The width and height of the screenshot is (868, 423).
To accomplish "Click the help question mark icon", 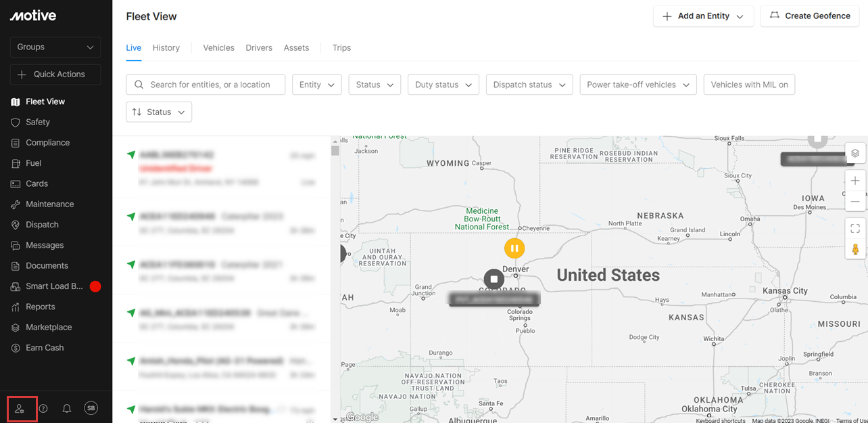I will (x=43, y=409).
